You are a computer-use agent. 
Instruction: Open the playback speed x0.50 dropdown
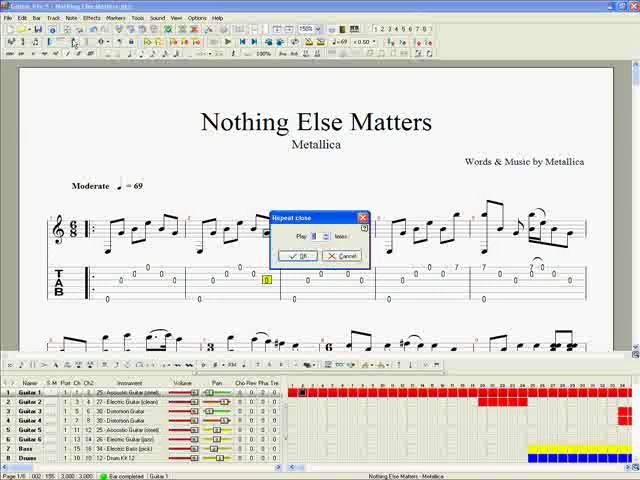(x=374, y=42)
